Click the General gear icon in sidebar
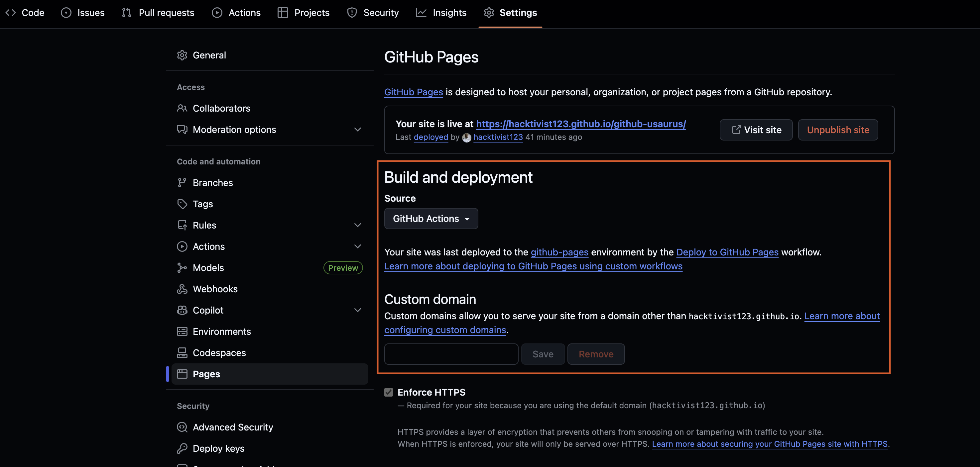Viewport: 980px width, 467px height. pos(182,55)
